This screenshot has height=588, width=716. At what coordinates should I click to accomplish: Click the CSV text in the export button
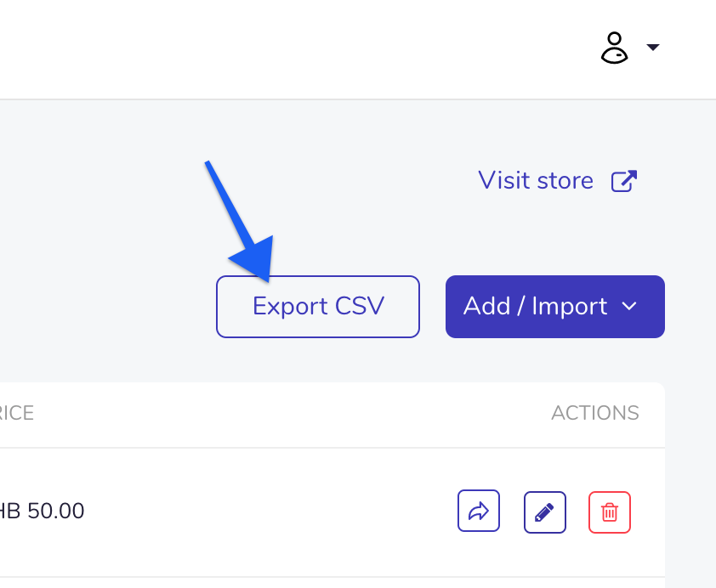click(360, 306)
